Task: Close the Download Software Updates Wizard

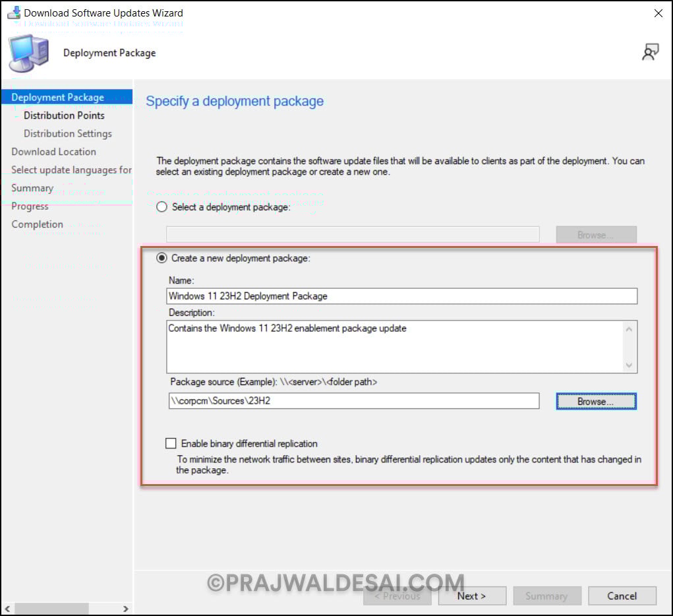Action: pyautogui.click(x=658, y=13)
